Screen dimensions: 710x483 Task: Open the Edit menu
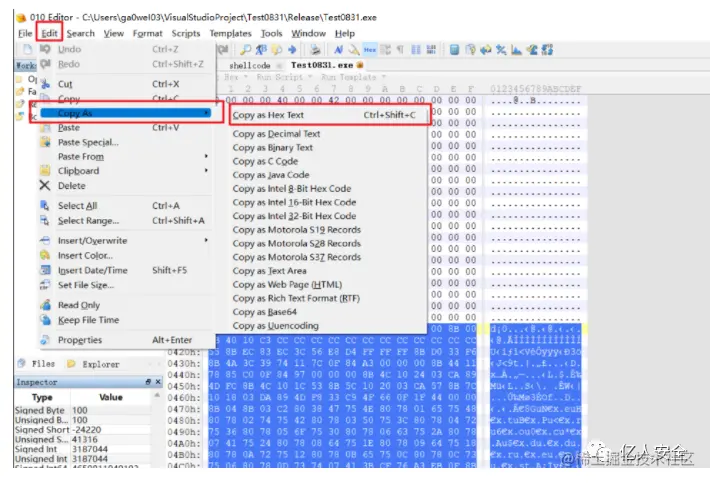(x=49, y=33)
